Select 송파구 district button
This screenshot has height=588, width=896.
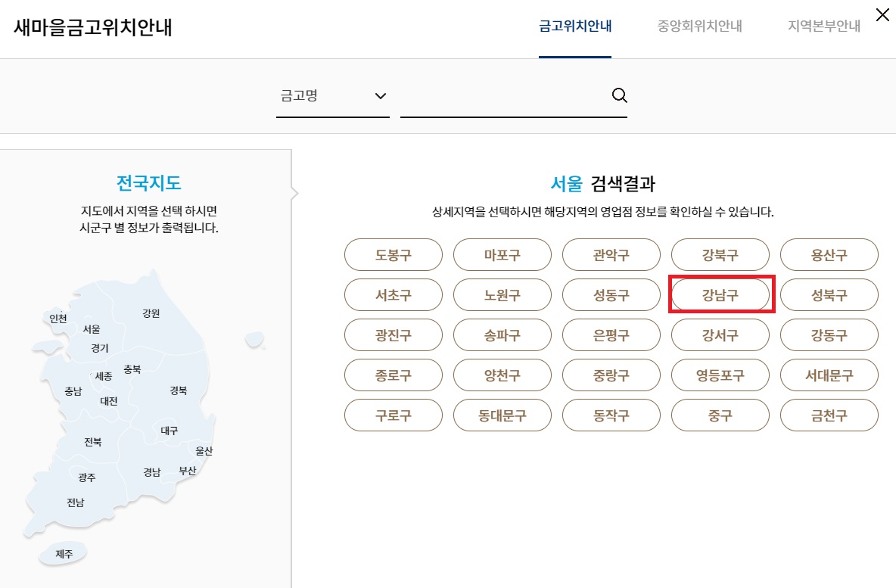502,334
